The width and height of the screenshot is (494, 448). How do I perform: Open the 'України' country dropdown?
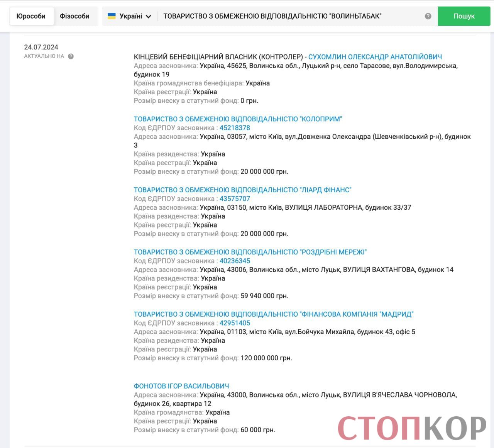pos(130,16)
